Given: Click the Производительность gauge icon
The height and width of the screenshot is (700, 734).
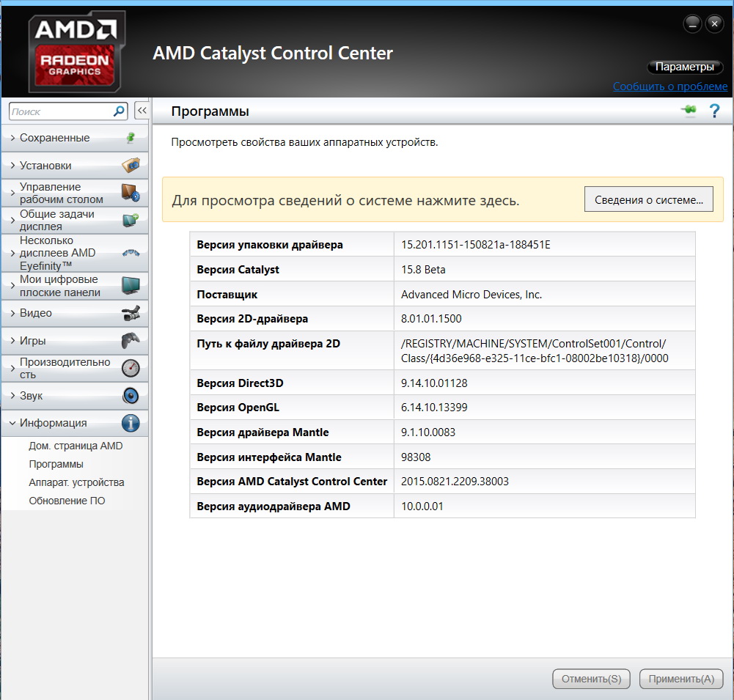Looking at the screenshot, I should pos(131,368).
